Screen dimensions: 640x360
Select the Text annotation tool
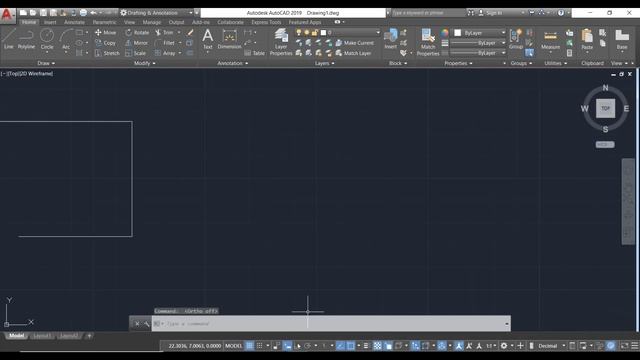[x=208, y=39]
